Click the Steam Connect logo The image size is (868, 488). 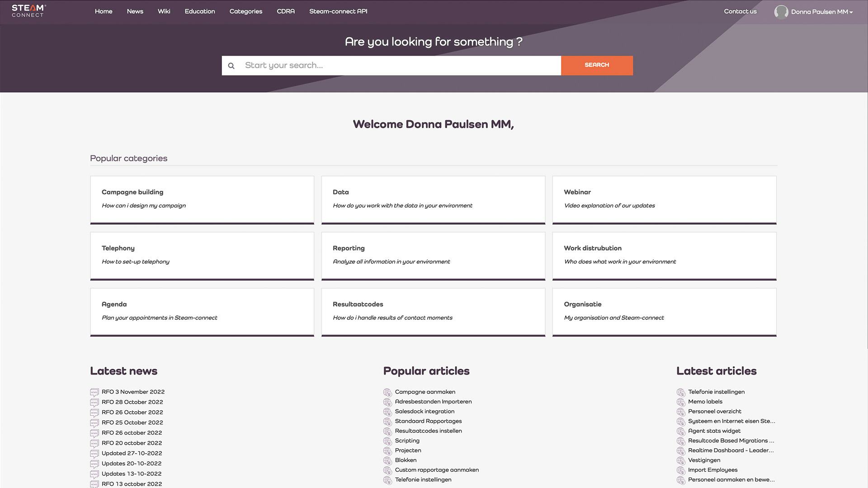(x=28, y=11)
